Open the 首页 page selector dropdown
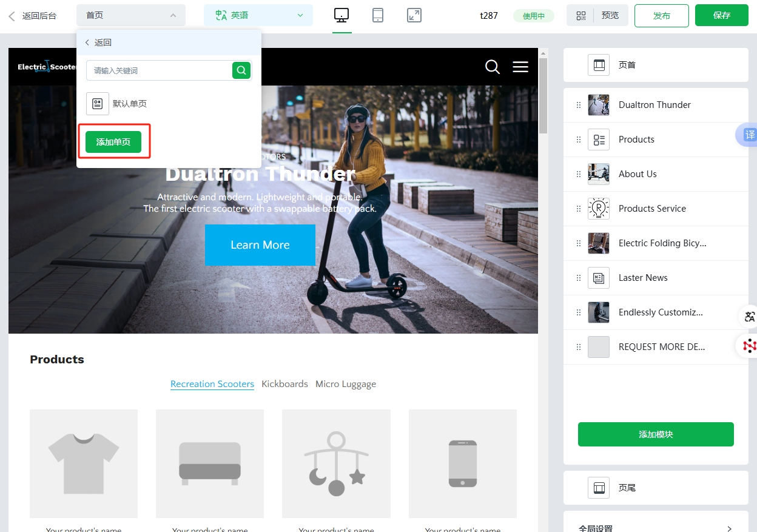This screenshot has height=532, width=757. coord(131,15)
